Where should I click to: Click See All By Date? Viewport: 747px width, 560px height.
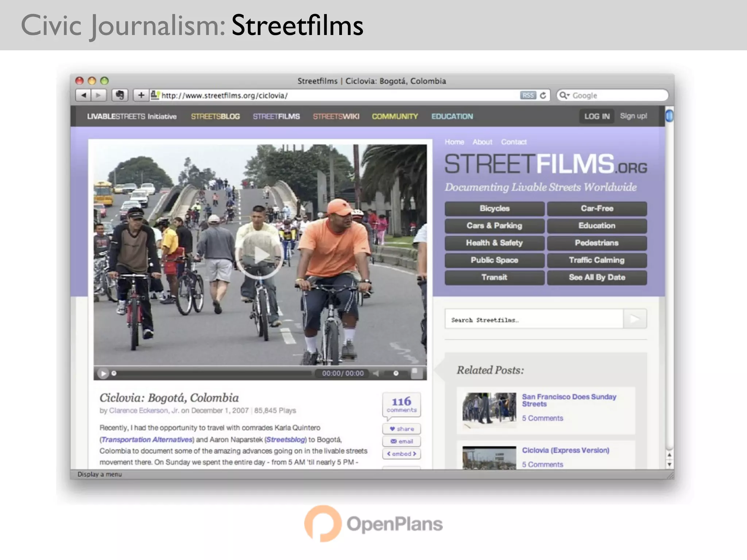(597, 277)
